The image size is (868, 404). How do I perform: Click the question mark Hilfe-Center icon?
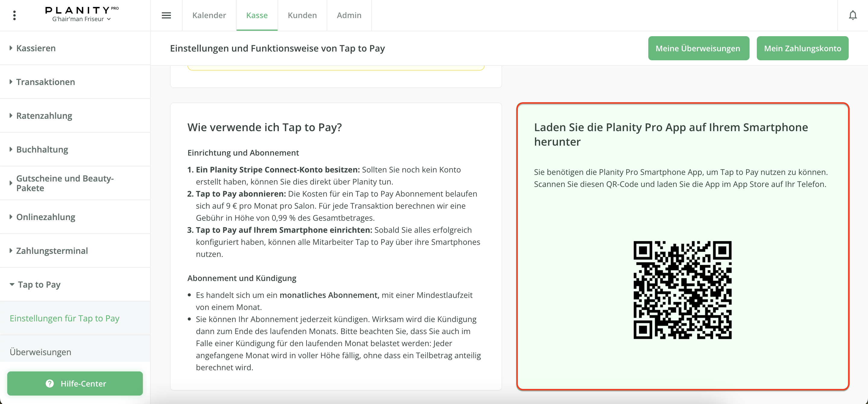point(49,383)
